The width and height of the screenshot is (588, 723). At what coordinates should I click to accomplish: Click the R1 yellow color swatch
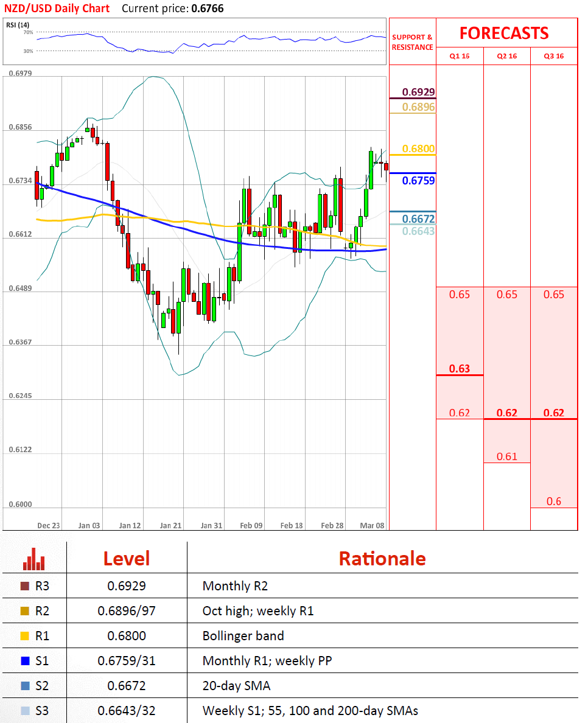[25, 636]
